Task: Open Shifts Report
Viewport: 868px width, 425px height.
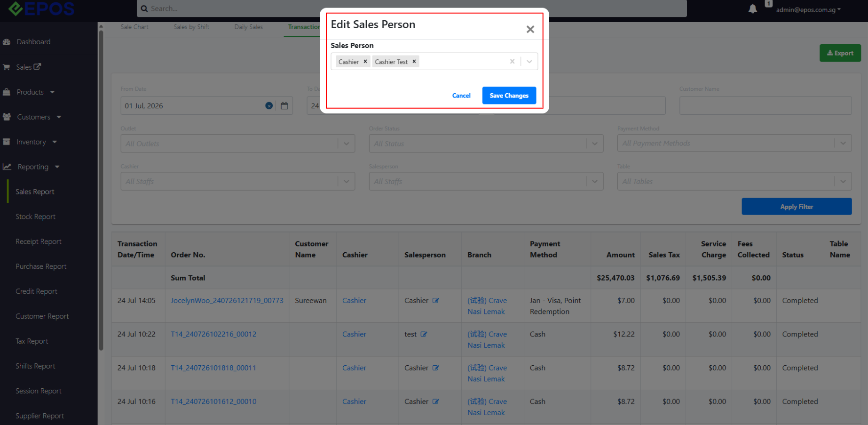Action: 35,366
